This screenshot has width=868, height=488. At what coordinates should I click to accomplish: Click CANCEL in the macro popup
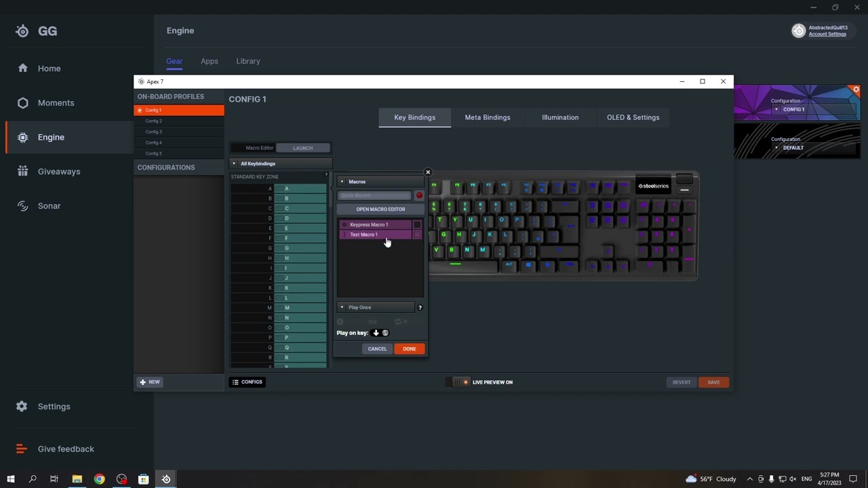[377, 349]
